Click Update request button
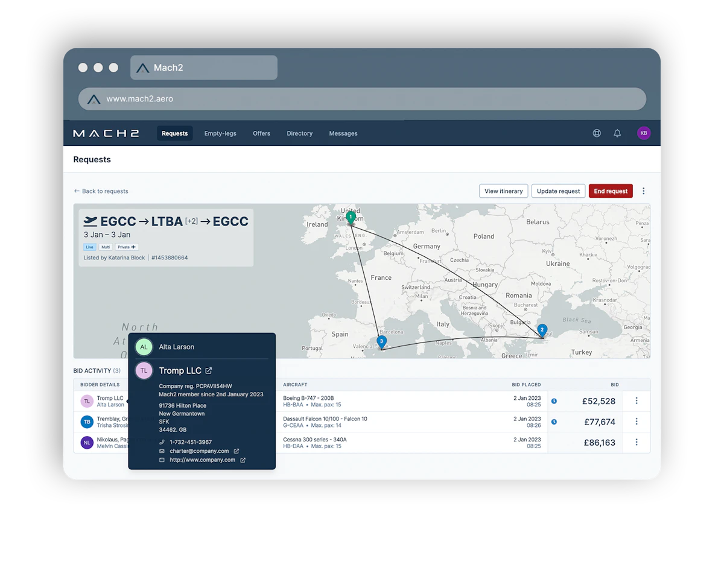 pyautogui.click(x=558, y=191)
